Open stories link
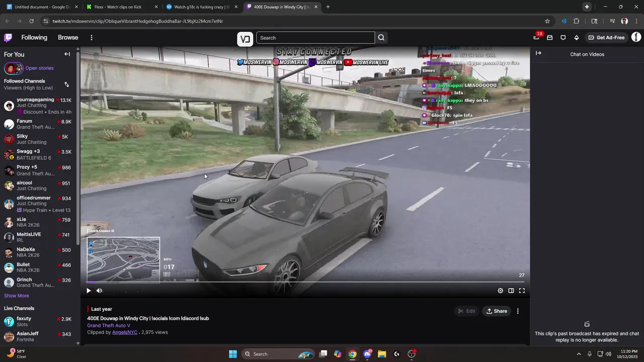Image resolution: width=644 pixels, height=362 pixels. click(39, 68)
